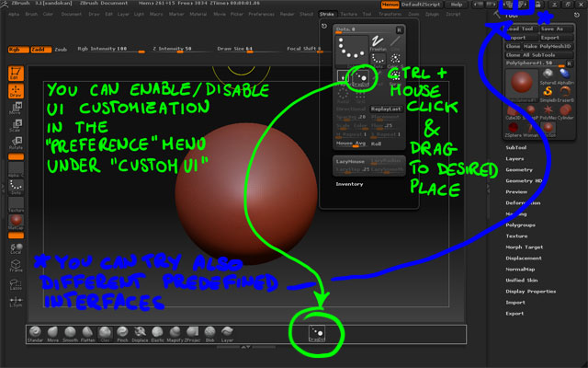The height and width of the screenshot is (368, 588).
Task: Toggle the Zsub button
Action: (61, 50)
